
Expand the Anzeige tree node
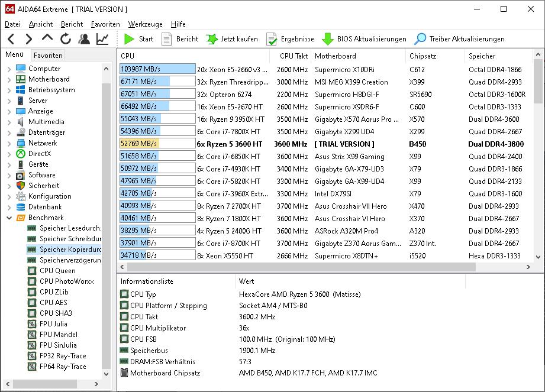click(9, 112)
